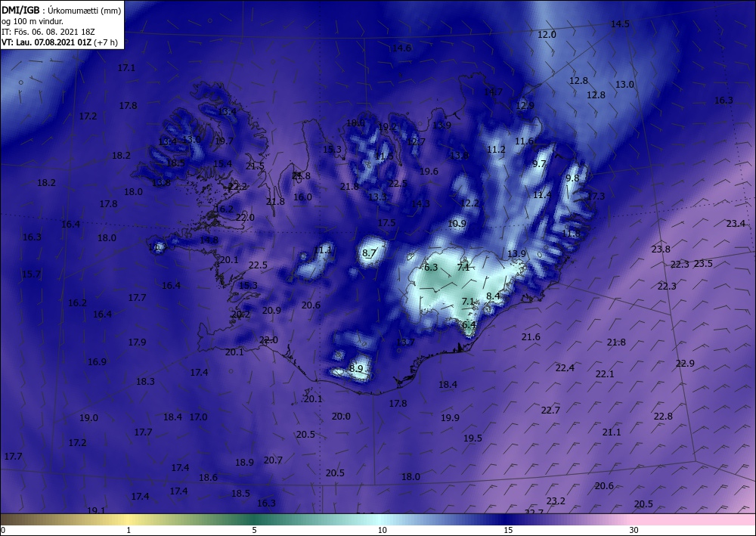Click the map value 13.7
This screenshot has height=536, width=756.
405,342
